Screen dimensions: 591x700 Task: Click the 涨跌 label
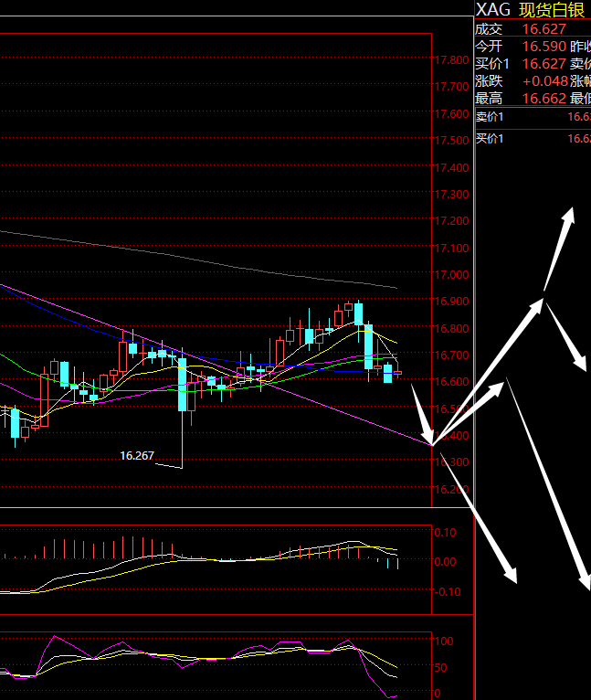pyautogui.click(x=489, y=80)
